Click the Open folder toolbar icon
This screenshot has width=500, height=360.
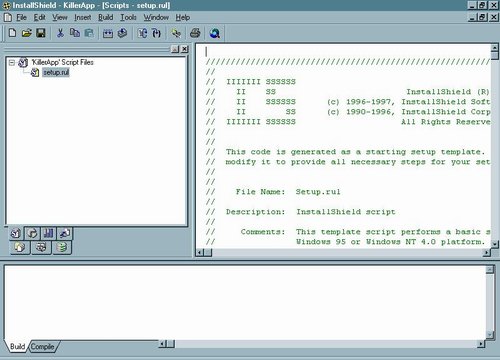(27, 33)
